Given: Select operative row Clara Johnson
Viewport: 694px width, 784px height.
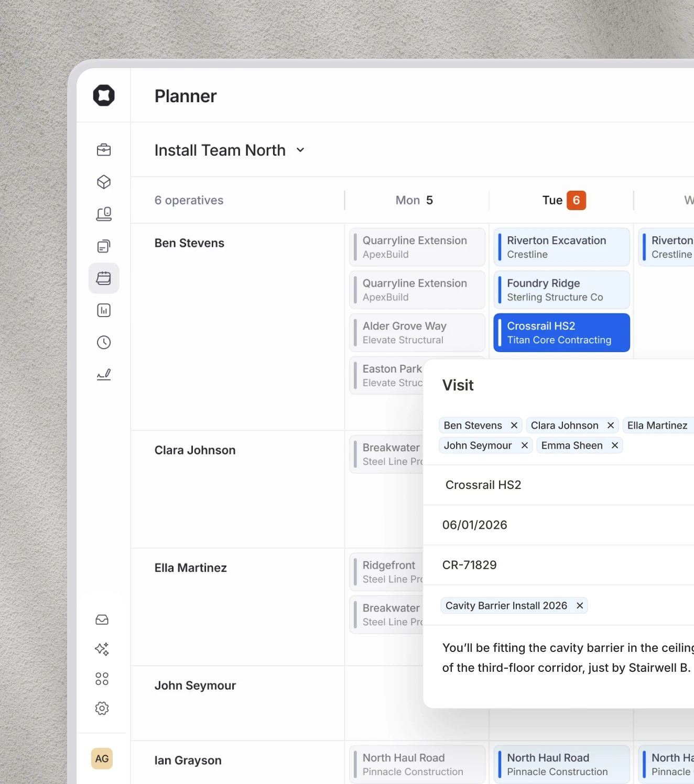Looking at the screenshot, I should tap(195, 450).
